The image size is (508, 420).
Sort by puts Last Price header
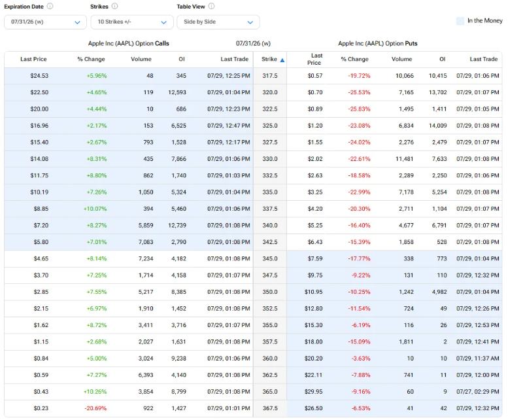(314, 59)
